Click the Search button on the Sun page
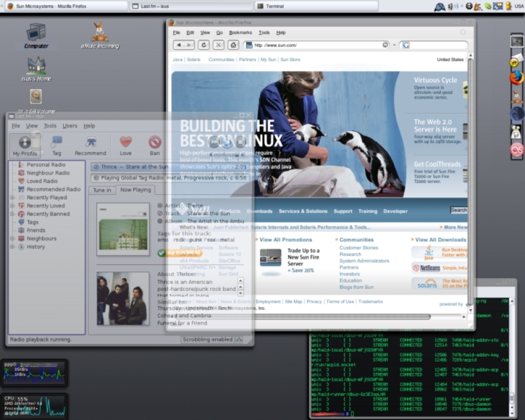 tap(459, 210)
